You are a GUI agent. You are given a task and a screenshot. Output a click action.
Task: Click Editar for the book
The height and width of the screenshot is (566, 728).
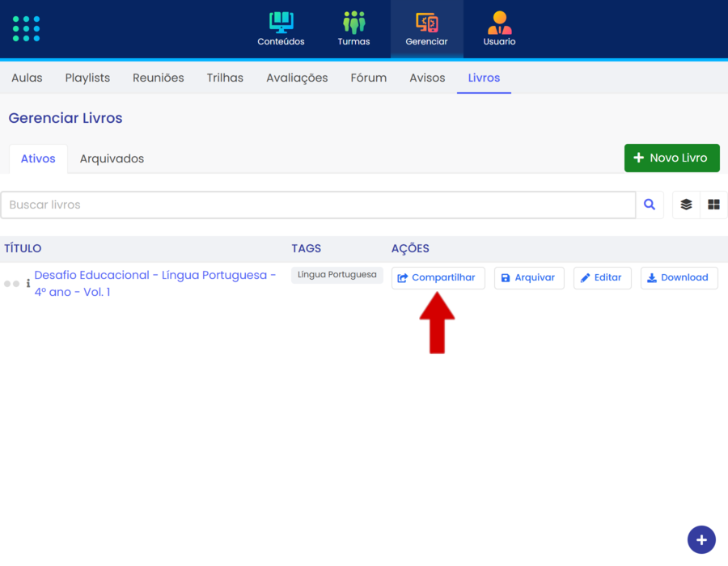click(602, 277)
